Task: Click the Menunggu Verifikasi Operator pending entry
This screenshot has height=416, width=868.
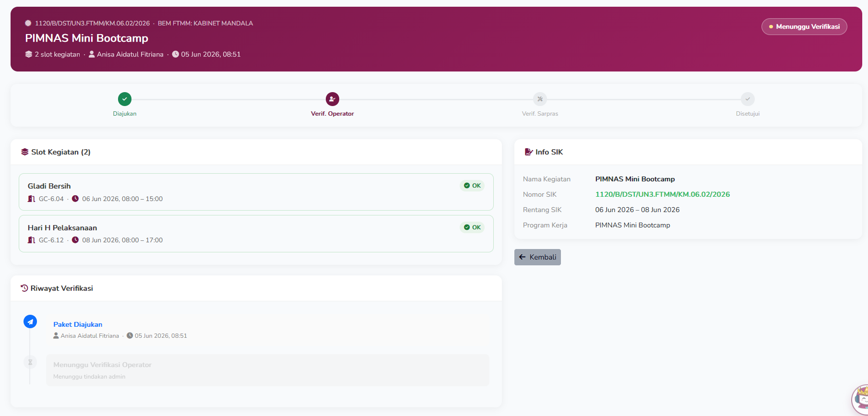Action: (x=268, y=370)
